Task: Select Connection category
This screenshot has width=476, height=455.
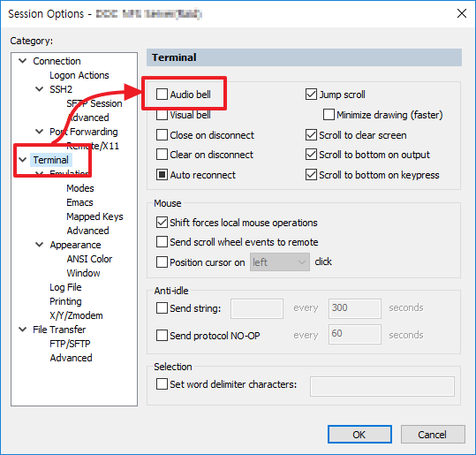Action: pos(57,61)
